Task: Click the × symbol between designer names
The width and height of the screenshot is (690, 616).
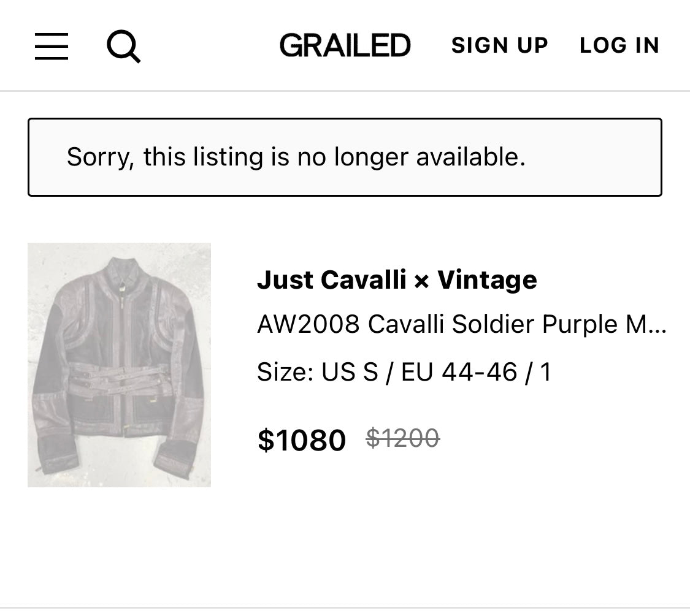Action: 421,281
